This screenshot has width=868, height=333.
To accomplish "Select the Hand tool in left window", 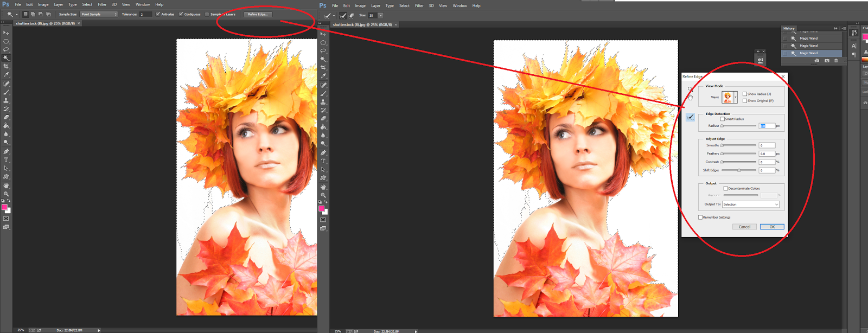I will coord(6,185).
